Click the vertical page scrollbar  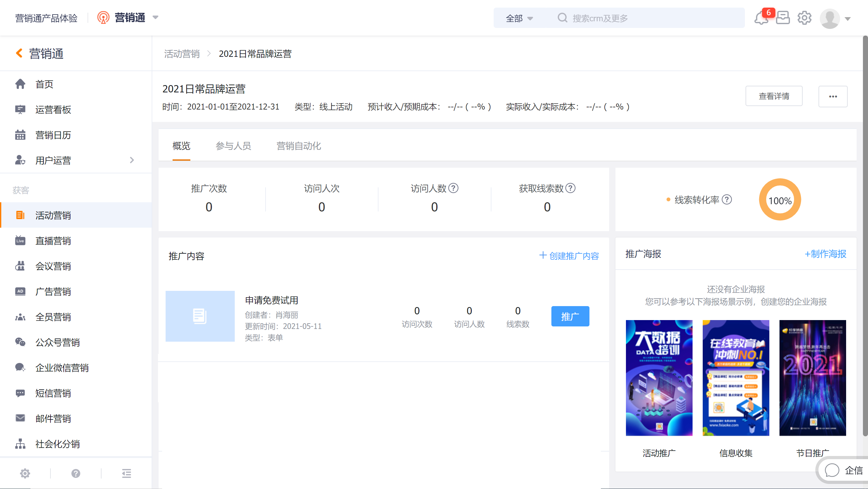(865, 236)
